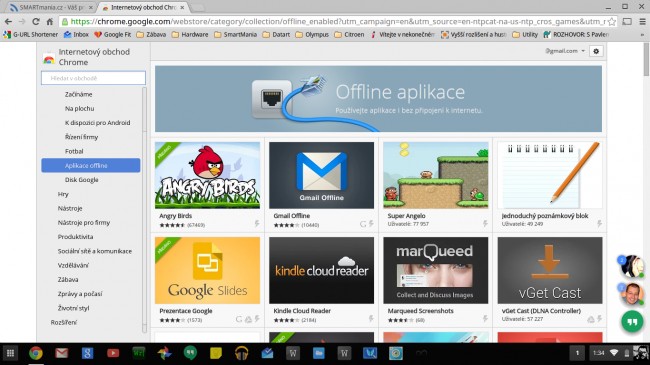Select Aplikace offline in the sidebar
This screenshot has height=365, width=650.
tap(91, 165)
